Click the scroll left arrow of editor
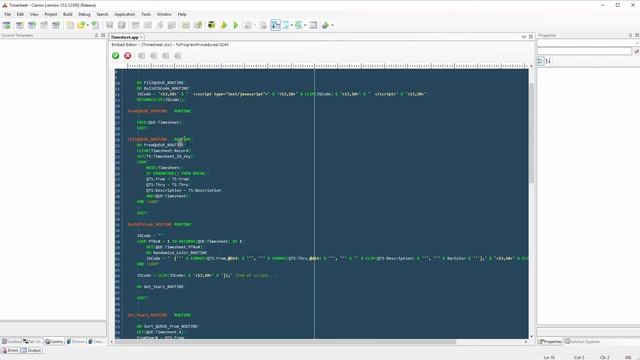640x360 pixels. (x=112, y=342)
